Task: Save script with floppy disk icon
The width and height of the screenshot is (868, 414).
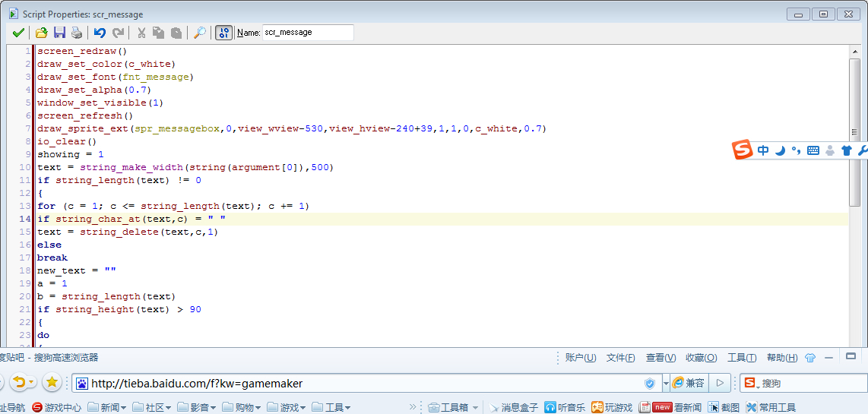Action: point(59,33)
